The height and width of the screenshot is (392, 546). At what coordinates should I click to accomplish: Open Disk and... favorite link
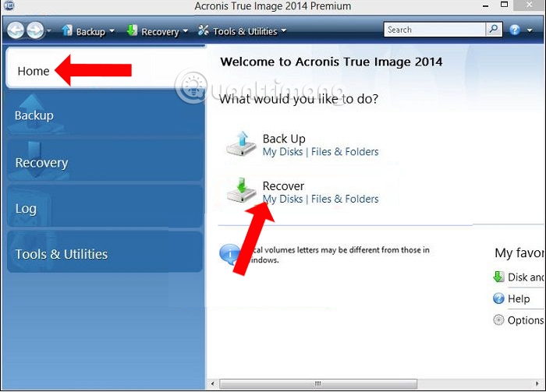(525, 277)
